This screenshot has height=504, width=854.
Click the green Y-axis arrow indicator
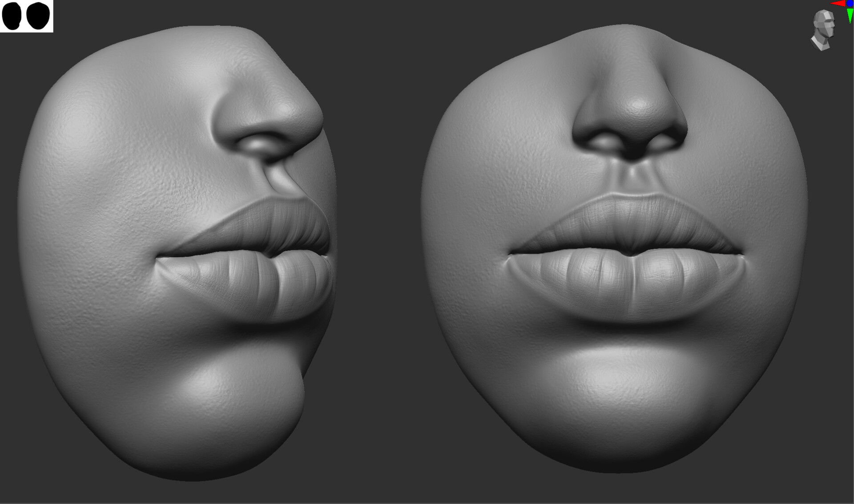pos(850,16)
